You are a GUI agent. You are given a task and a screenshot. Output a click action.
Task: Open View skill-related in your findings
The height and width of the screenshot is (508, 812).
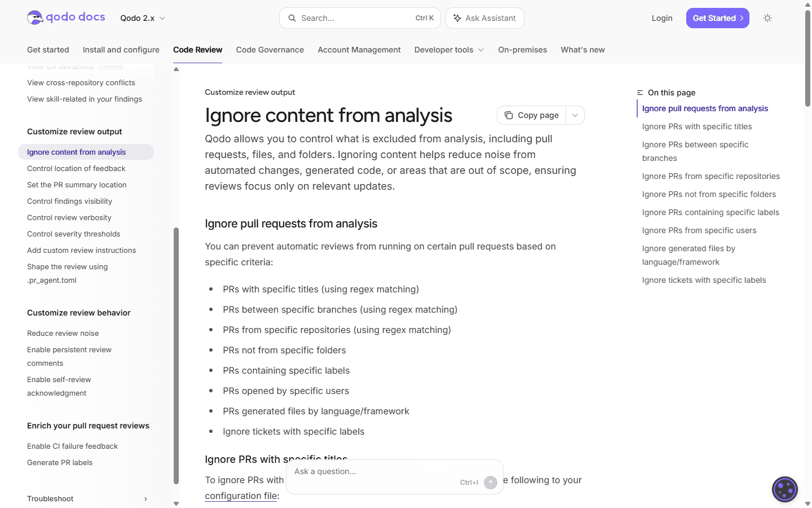click(x=85, y=99)
